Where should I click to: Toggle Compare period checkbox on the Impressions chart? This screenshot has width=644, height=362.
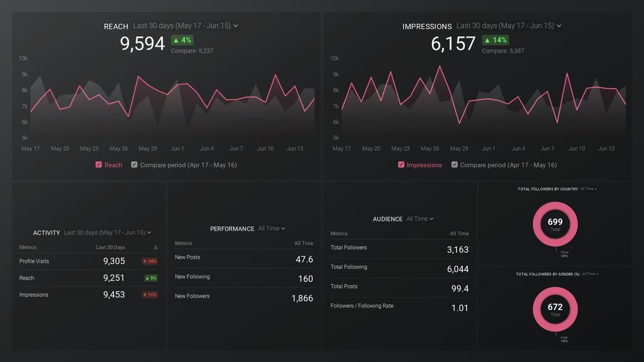pos(454,165)
